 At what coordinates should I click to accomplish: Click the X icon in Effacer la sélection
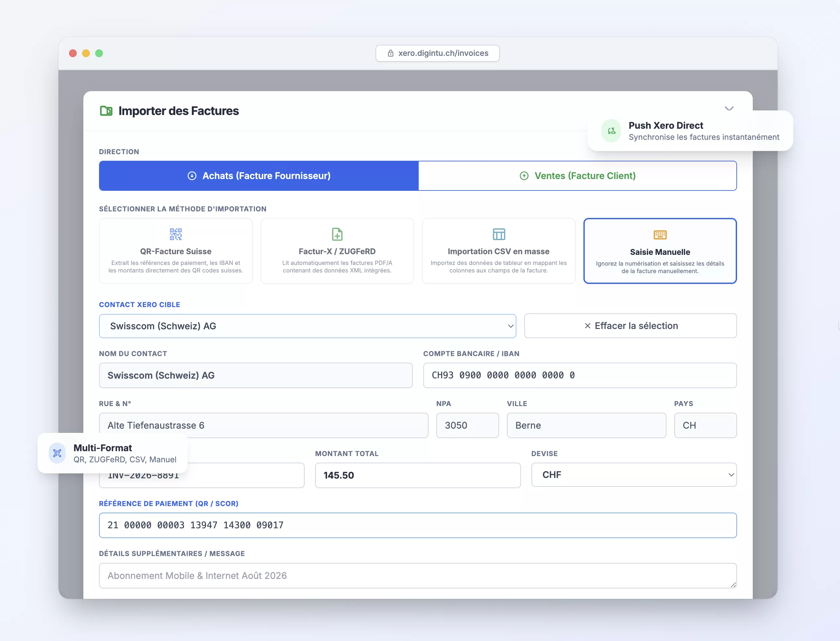pos(587,325)
